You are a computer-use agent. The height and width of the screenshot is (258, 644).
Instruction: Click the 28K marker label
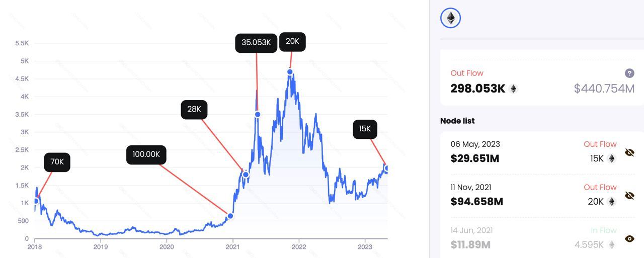(194, 109)
